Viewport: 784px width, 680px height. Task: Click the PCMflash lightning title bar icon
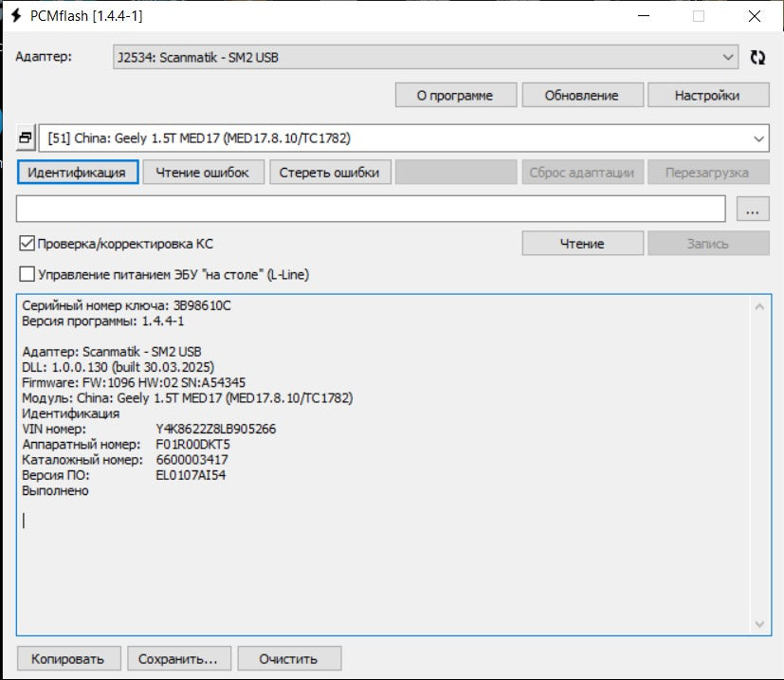(x=16, y=15)
